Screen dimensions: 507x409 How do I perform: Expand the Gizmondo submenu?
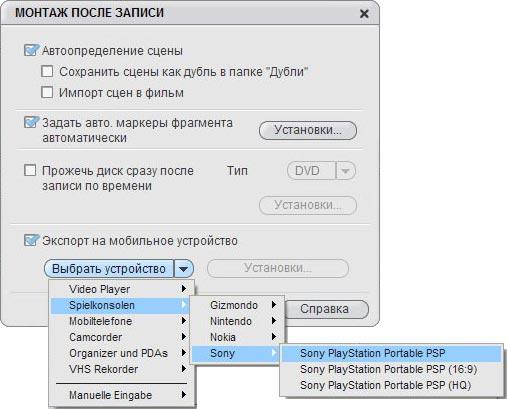coord(237,305)
